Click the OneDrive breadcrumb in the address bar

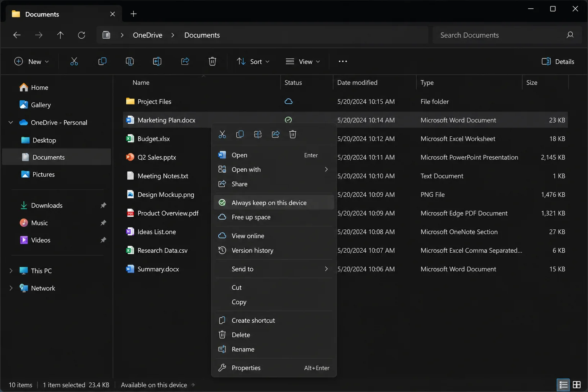pos(147,35)
